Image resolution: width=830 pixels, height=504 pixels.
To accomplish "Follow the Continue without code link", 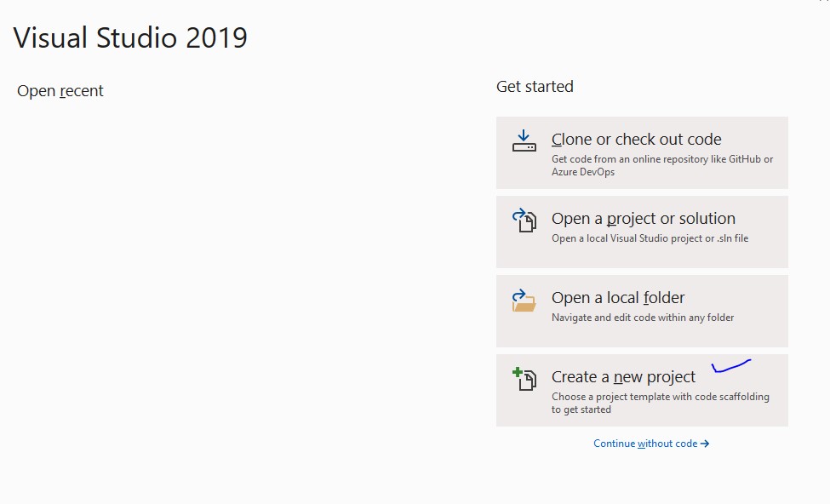I will (x=645, y=444).
